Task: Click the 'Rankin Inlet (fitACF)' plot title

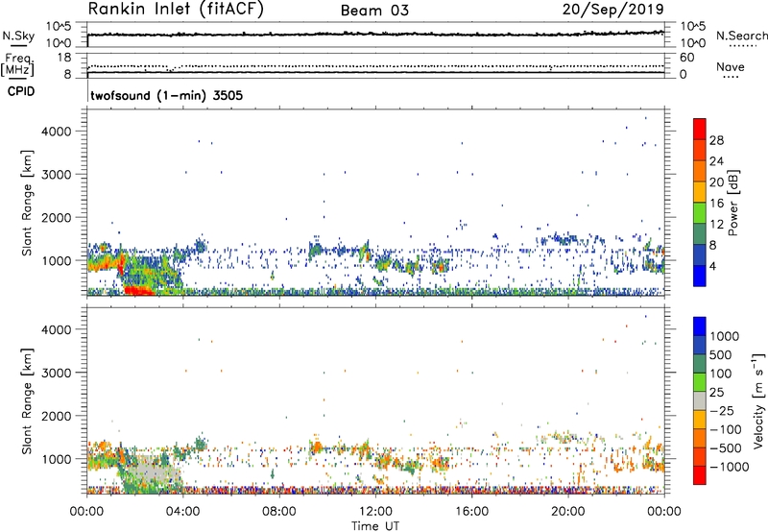Action: tap(176, 10)
